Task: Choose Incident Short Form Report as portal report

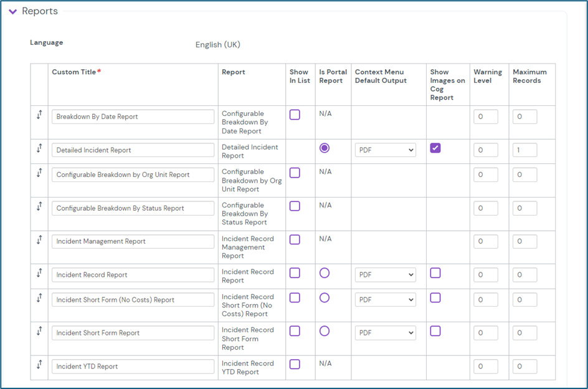Action: tap(325, 331)
